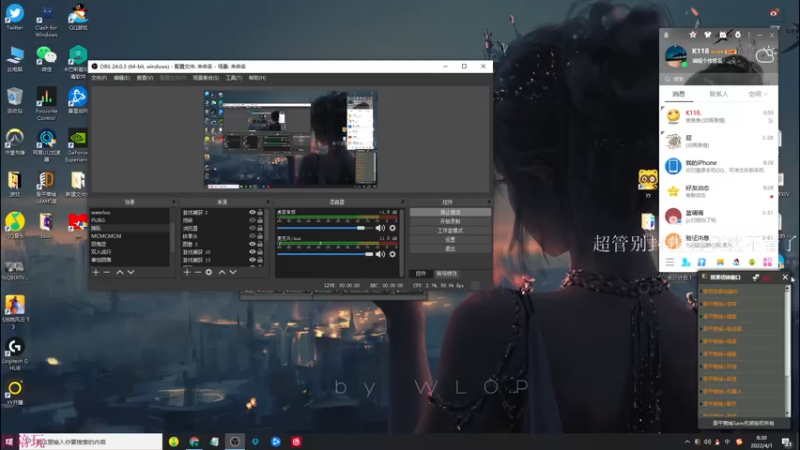Screen dimensions: 800x450
Task: Click 退出 button in OBS controls
Action: pos(450,248)
